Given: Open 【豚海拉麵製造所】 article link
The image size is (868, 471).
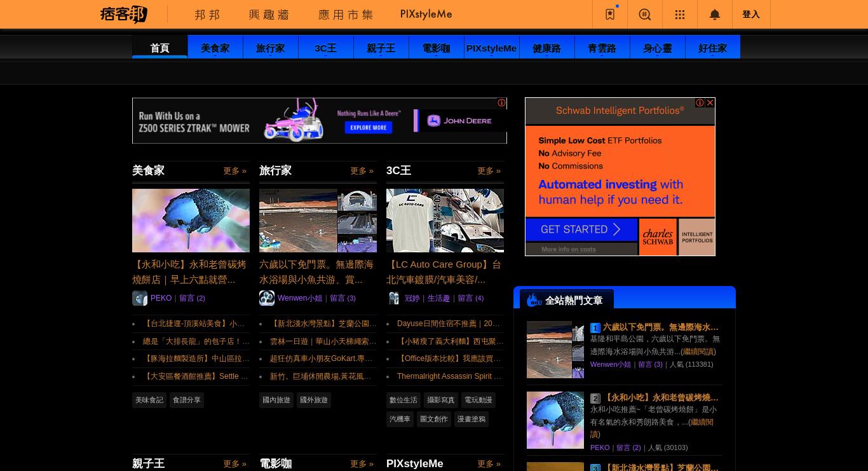Looking at the screenshot, I should click(196, 358).
